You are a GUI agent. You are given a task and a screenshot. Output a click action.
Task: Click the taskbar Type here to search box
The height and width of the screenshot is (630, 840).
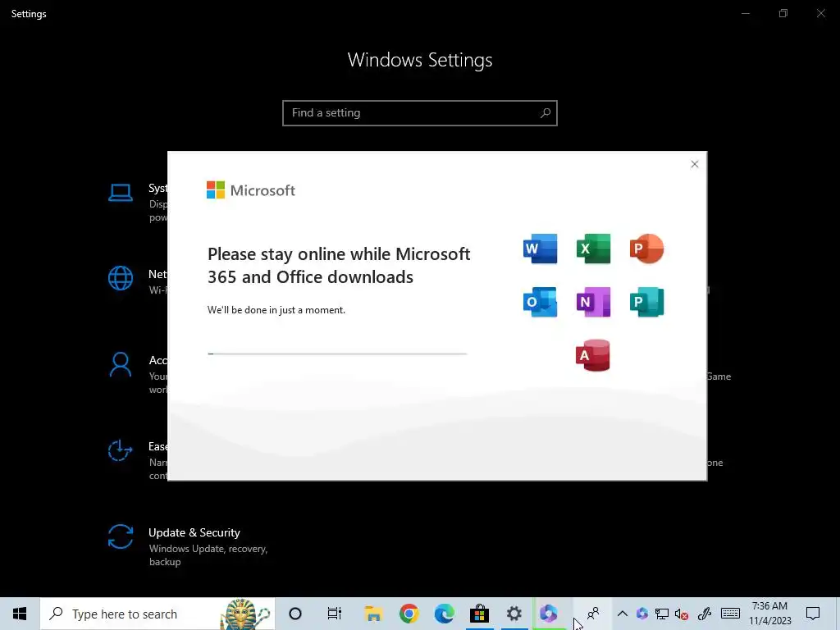157,614
